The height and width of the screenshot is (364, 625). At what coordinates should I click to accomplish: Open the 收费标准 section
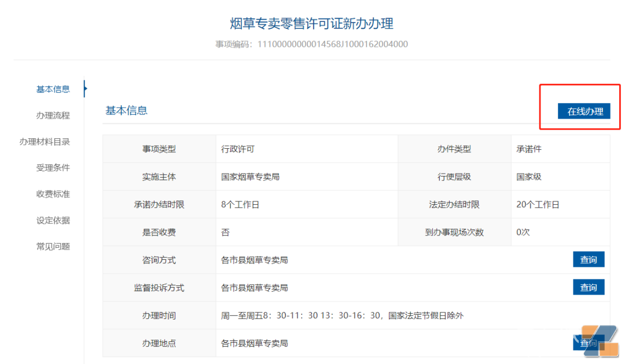coord(53,194)
